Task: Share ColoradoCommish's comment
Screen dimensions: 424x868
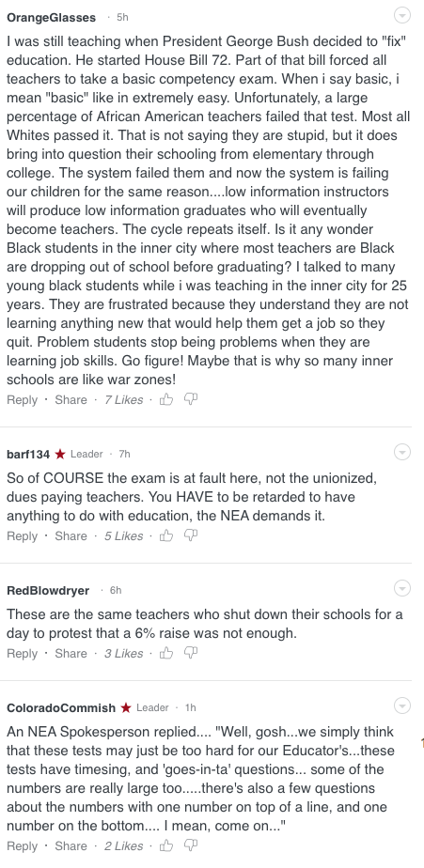Action: click(x=71, y=845)
